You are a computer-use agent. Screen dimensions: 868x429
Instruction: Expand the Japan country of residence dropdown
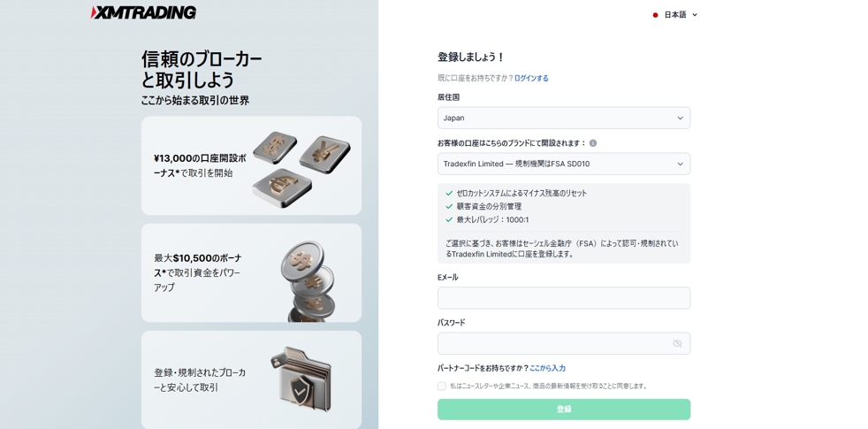coord(564,118)
